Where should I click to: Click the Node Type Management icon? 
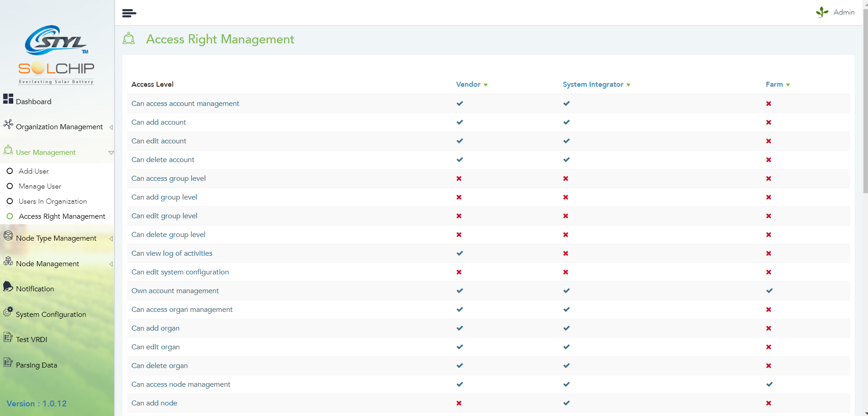8,236
